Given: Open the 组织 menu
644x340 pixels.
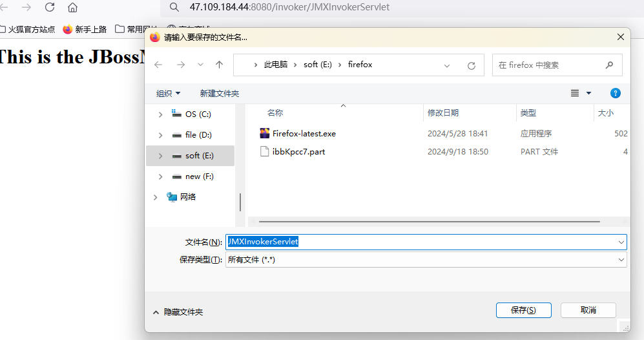Looking at the screenshot, I should tap(169, 93).
